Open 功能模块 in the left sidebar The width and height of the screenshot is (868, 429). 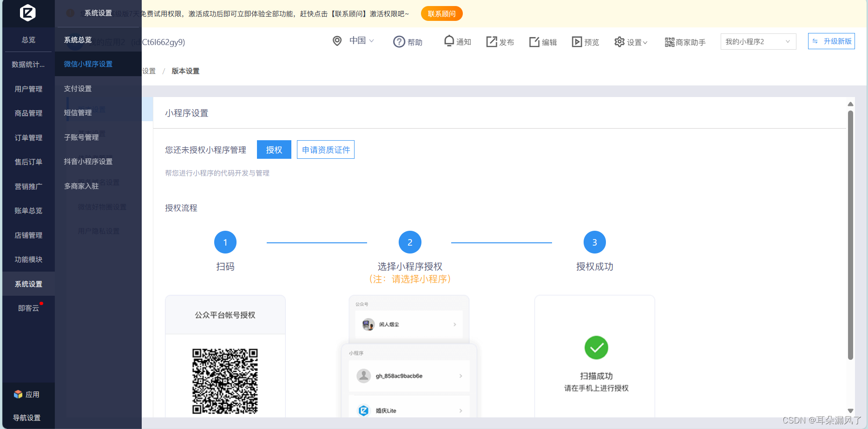click(28, 260)
